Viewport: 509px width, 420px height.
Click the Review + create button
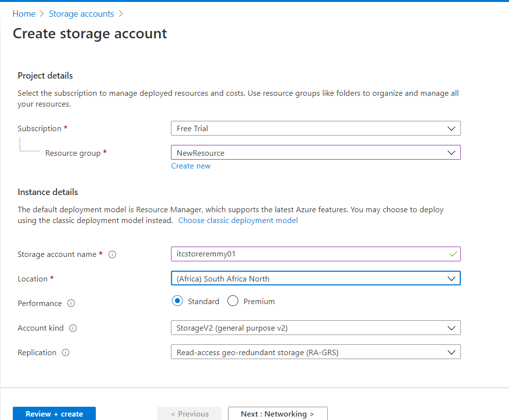pyautogui.click(x=54, y=414)
